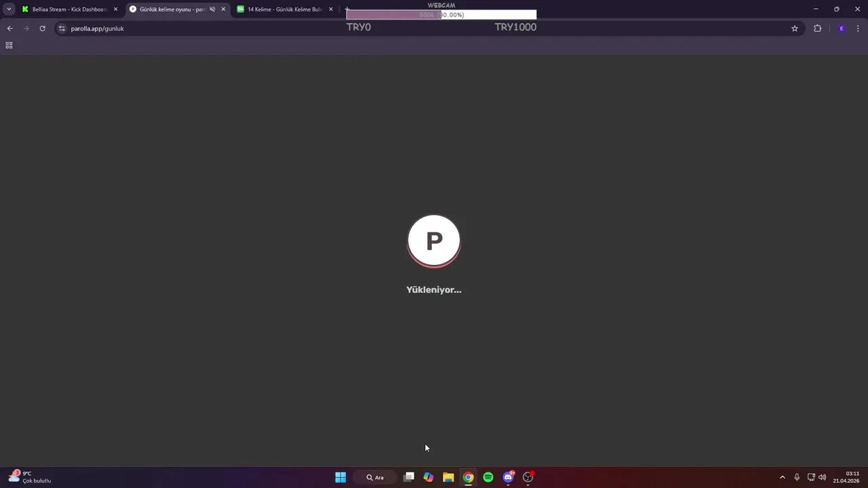The height and width of the screenshot is (488, 868).
Task: Open the network tray icon
Action: [811, 477]
